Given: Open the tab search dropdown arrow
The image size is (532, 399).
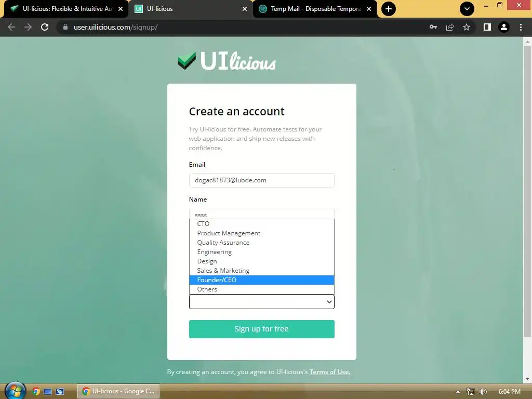Looking at the screenshot, I should pos(467,9).
